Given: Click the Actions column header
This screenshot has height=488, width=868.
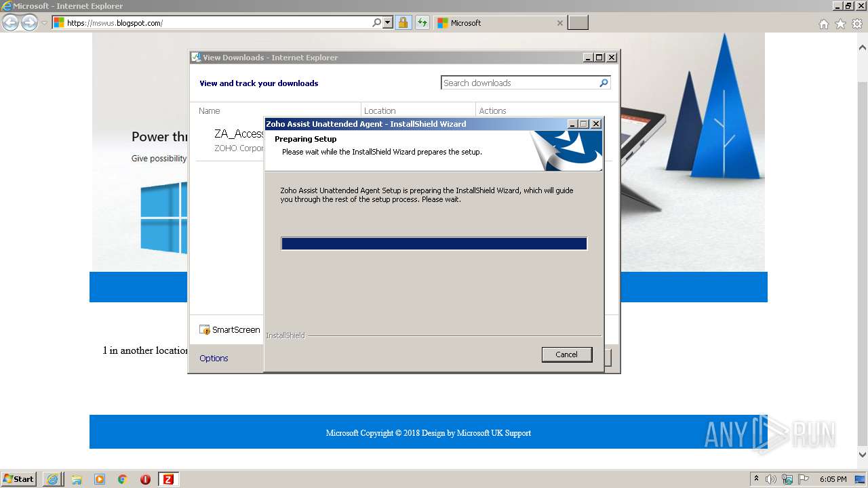Looking at the screenshot, I should [492, 110].
